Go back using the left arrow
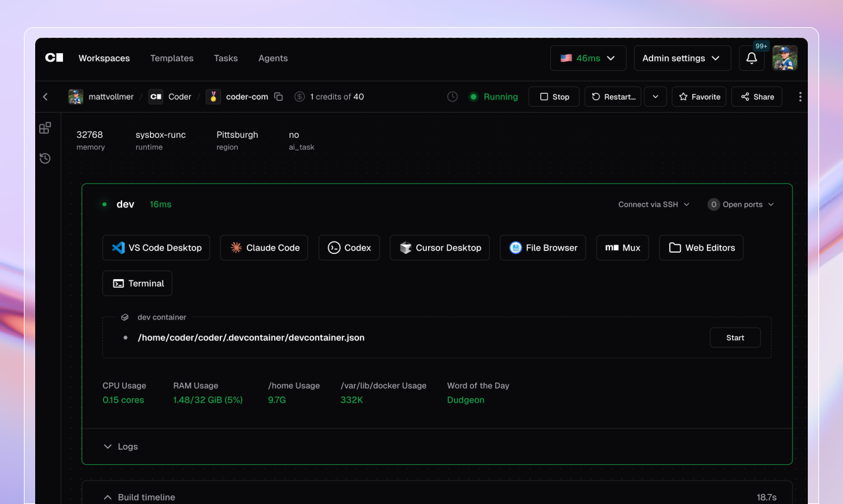Viewport: 843px width, 504px height. pos(45,97)
